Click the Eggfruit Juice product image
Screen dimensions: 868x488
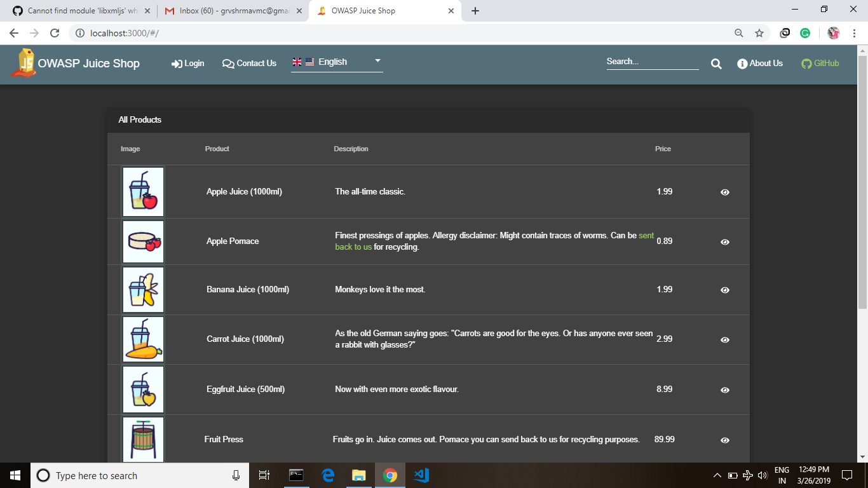[143, 390]
